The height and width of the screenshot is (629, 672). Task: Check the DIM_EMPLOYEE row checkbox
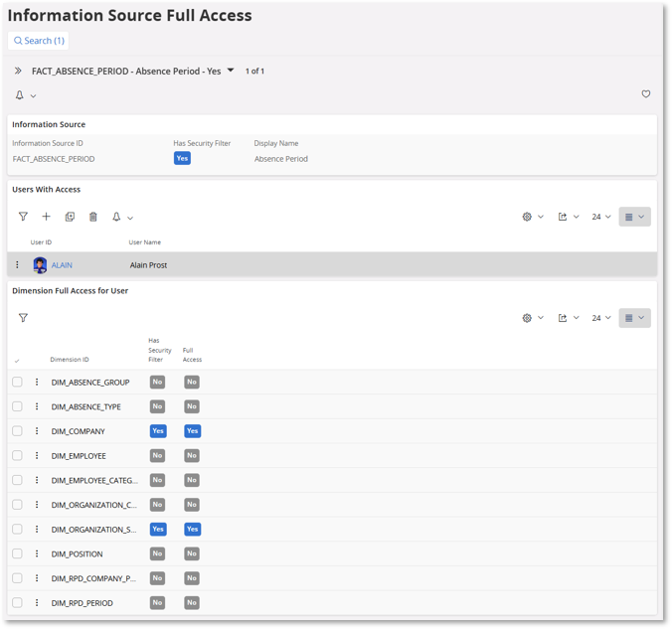[x=17, y=455]
